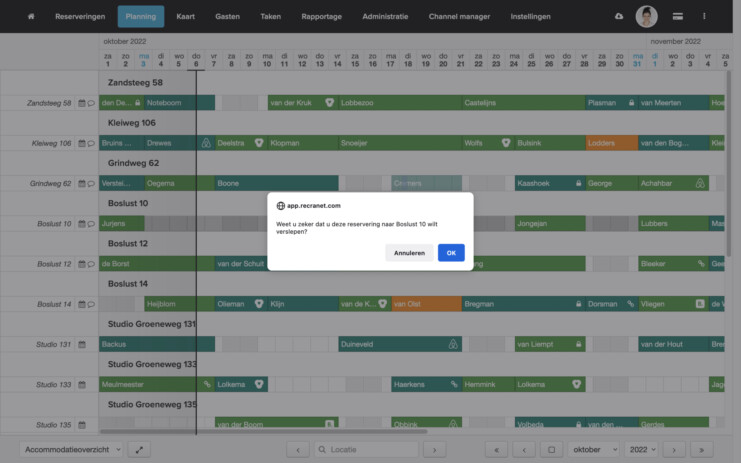The height and width of the screenshot is (463, 741).
Task: Open the 2022 year dropdown
Action: click(x=641, y=450)
